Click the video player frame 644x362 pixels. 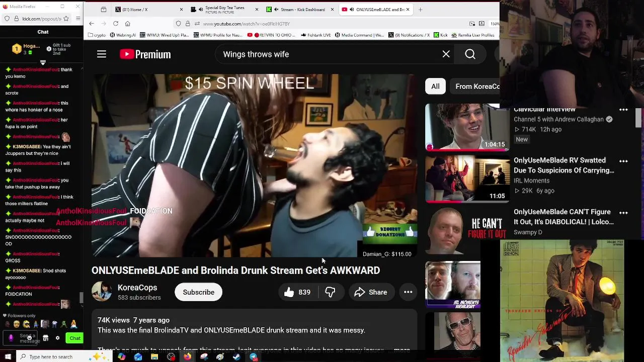tap(254, 165)
